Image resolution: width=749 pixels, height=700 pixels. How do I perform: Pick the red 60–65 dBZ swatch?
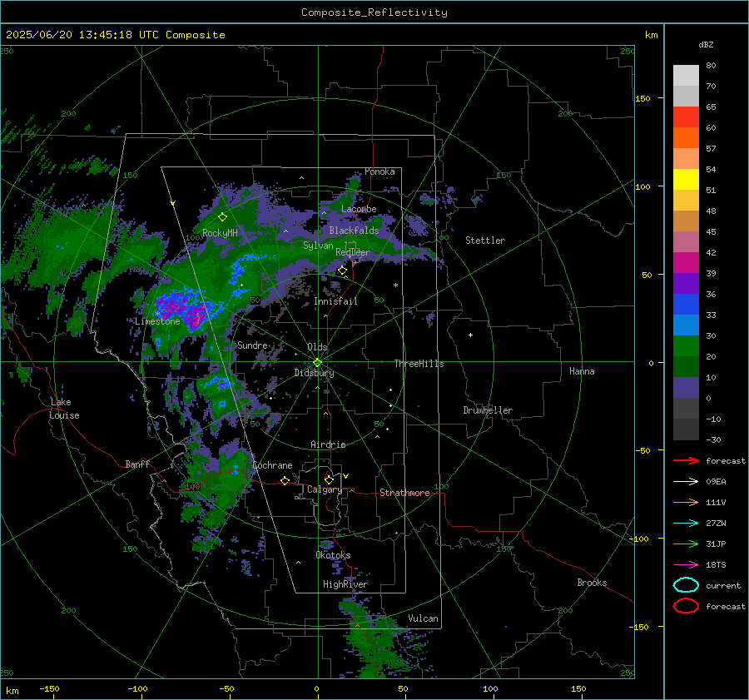(686, 117)
